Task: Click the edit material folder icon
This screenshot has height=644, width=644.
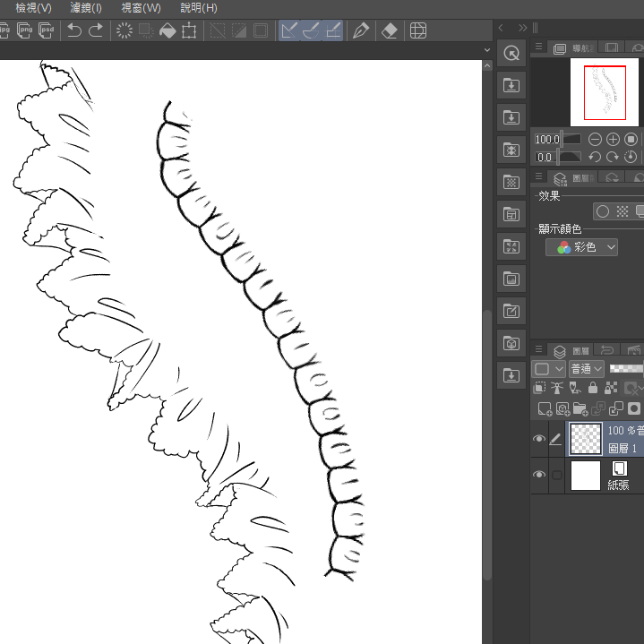Action: 511,311
